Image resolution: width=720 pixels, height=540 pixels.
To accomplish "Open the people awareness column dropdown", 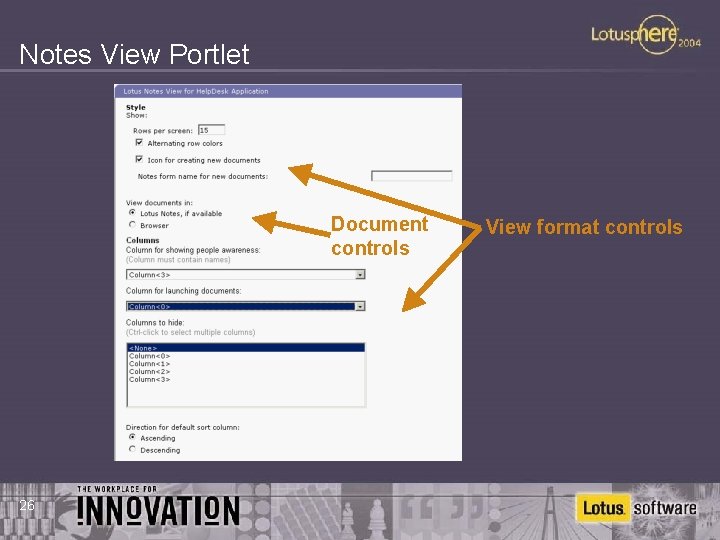I will [360, 275].
